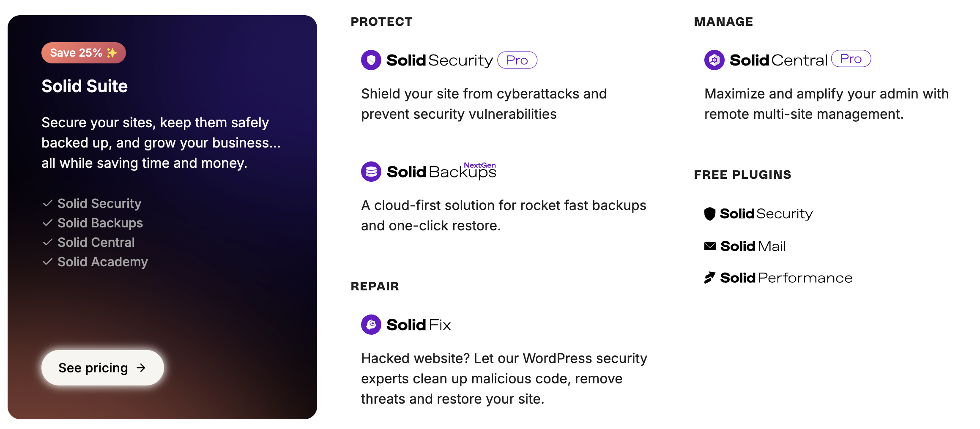Screen dimensions: 980x429
Task: Click the Solid Security Pro shield icon
Action: (371, 60)
